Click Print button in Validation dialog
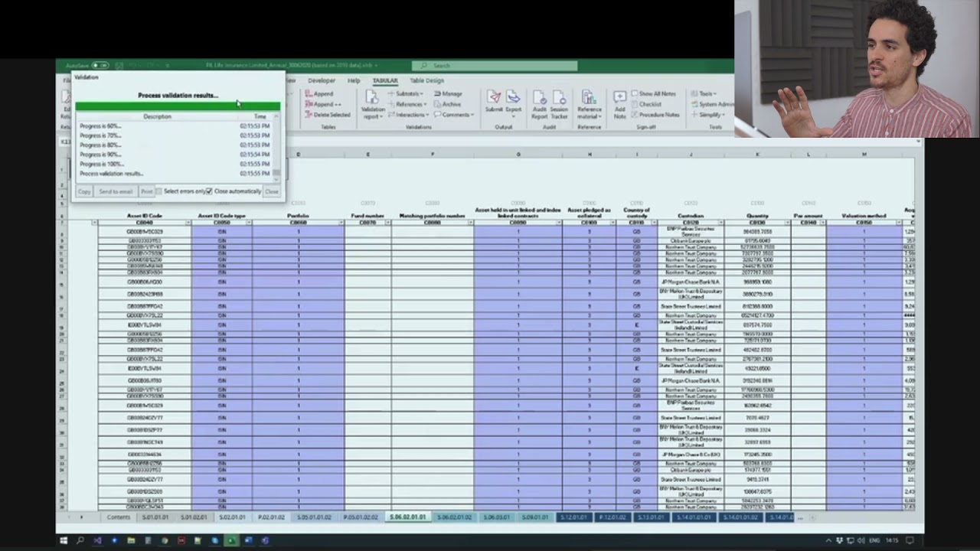 tap(146, 191)
